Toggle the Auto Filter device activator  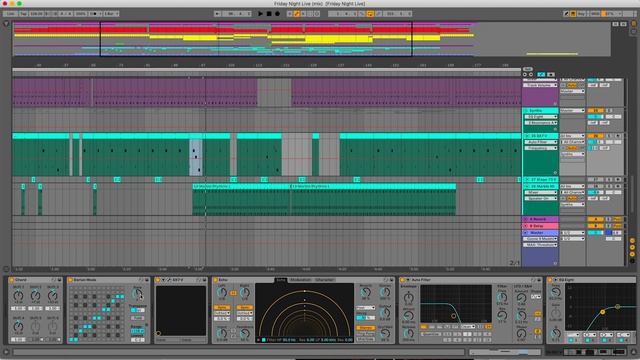pos(402,280)
